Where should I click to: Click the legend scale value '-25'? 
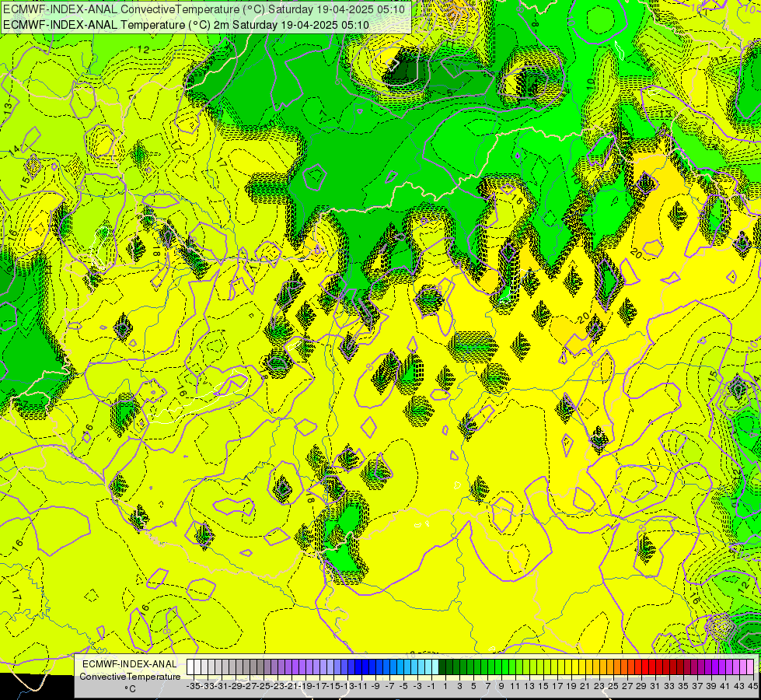click(263, 686)
